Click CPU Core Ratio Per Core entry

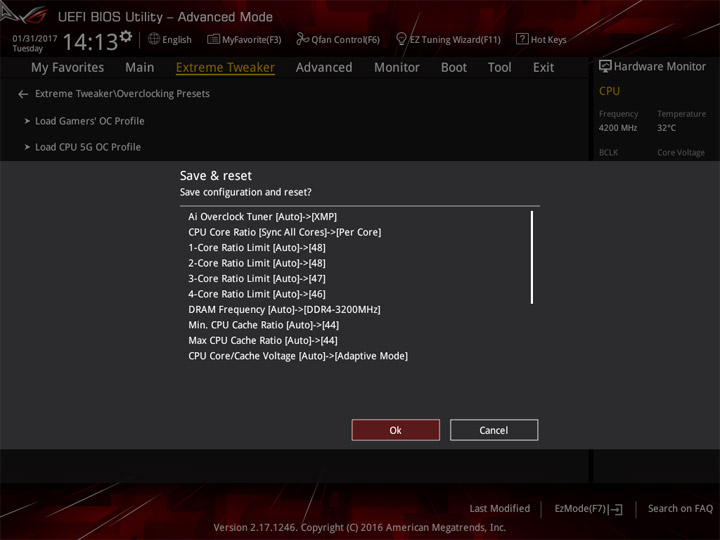tap(284, 232)
